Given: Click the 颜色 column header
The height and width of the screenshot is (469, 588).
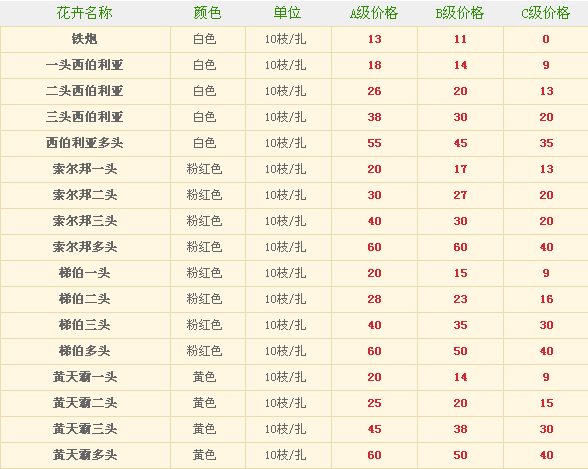Looking at the screenshot, I should (207, 13).
